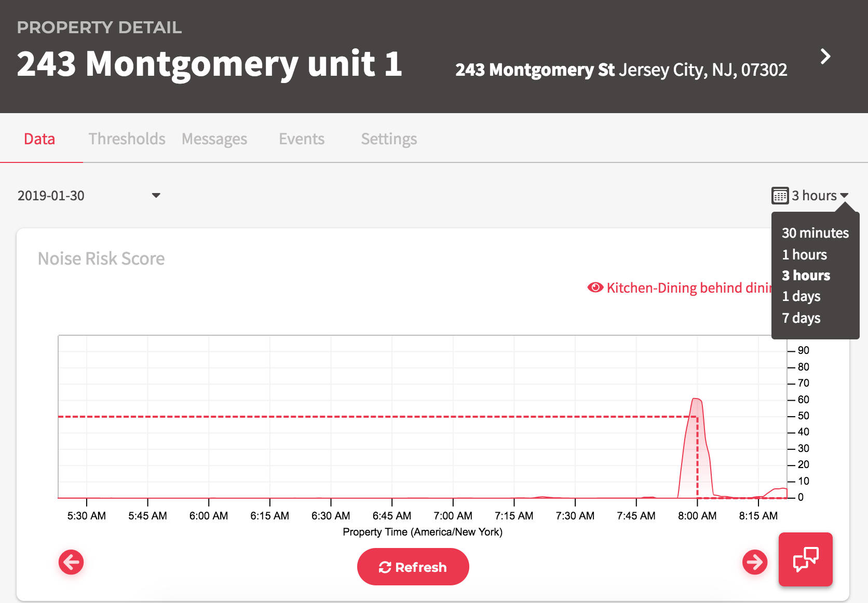
Task: Open the Events tab
Action: point(302,139)
